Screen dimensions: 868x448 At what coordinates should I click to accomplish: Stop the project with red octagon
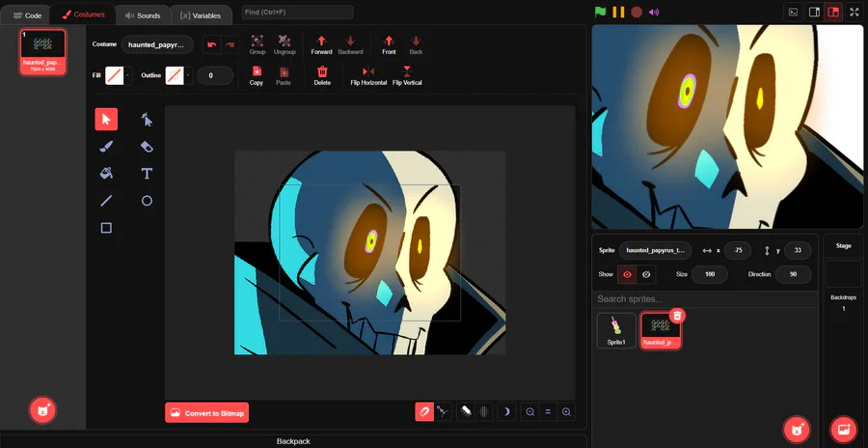click(637, 13)
